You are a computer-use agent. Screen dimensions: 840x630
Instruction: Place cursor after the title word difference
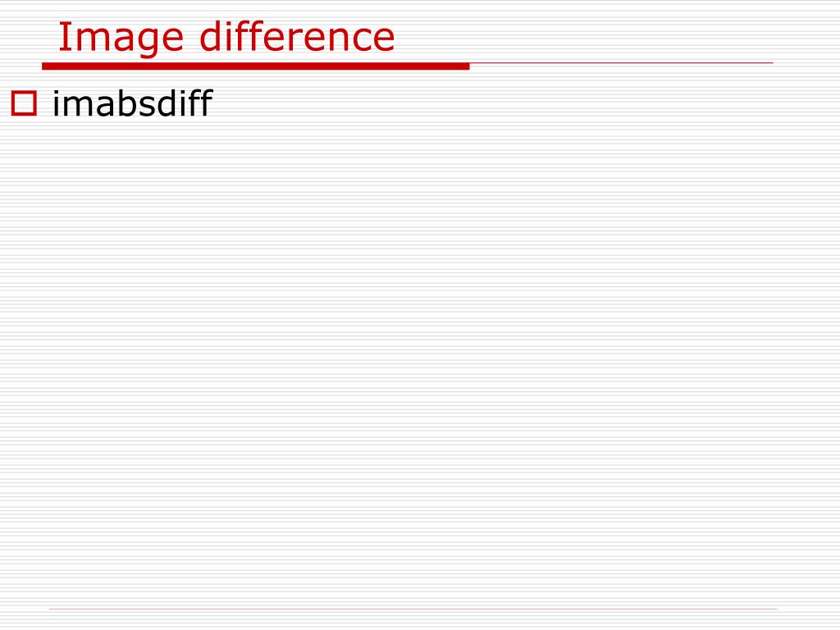coord(396,36)
